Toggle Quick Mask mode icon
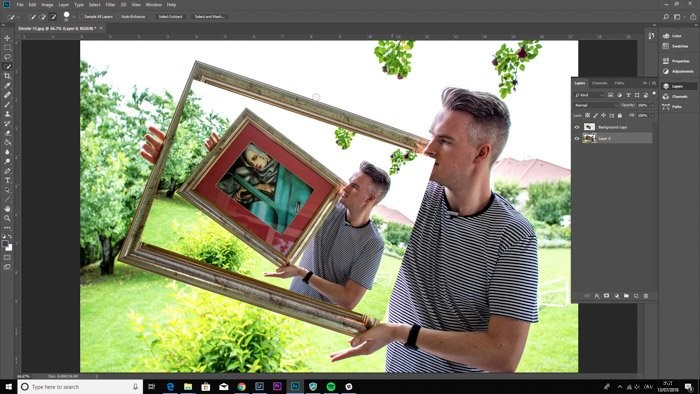Viewport: 700px width, 394px height. point(7,257)
